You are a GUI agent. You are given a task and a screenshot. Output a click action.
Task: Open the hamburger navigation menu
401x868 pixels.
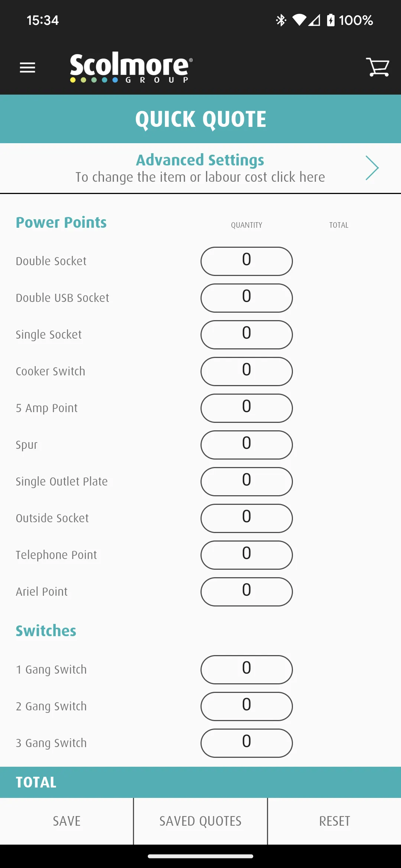coord(27,68)
